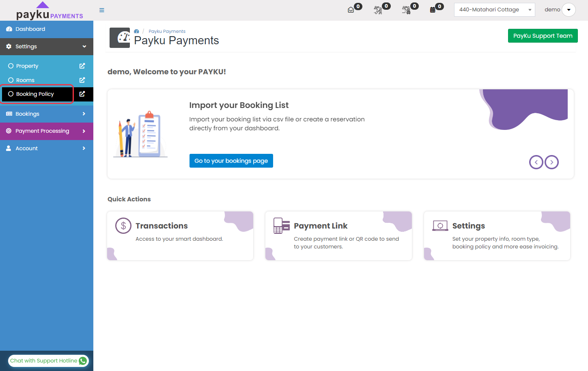Click the breadcrumb home dashboard icon

(137, 31)
